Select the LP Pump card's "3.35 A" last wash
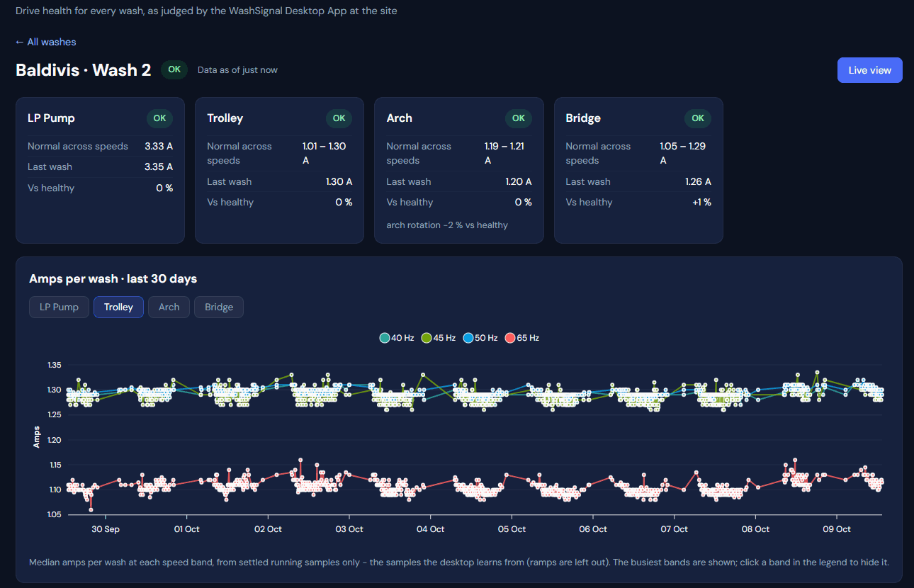Image resolution: width=914 pixels, height=588 pixels. [159, 167]
